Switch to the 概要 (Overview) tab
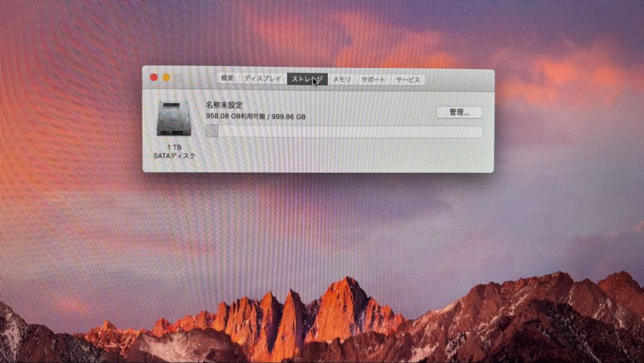Screen dimensions: 644x363 (x=226, y=78)
